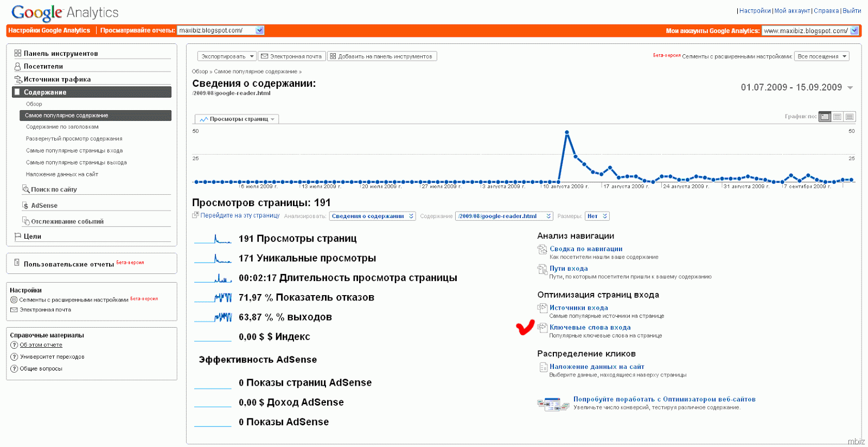Image resolution: width=868 pixels, height=447 pixels.
Task: Open the Просмотры страниц graph metric dropdown
Action: click(x=237, y=119)
